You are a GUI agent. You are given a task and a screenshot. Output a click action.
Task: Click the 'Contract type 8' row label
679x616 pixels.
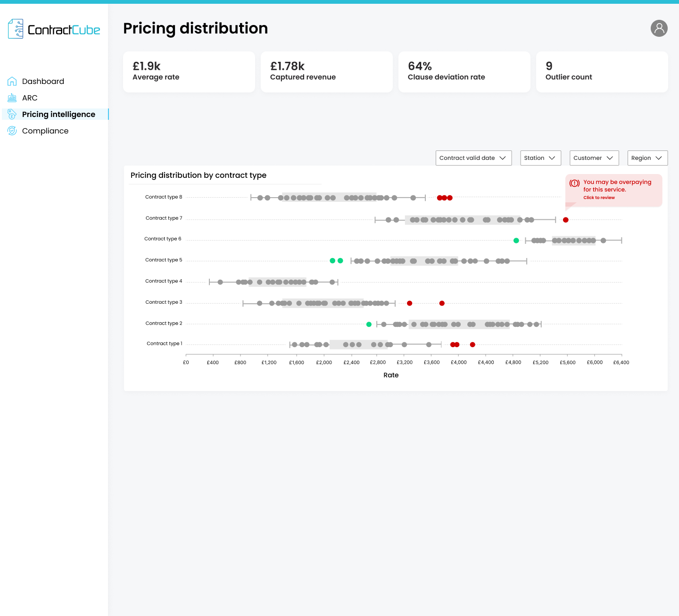164,197
